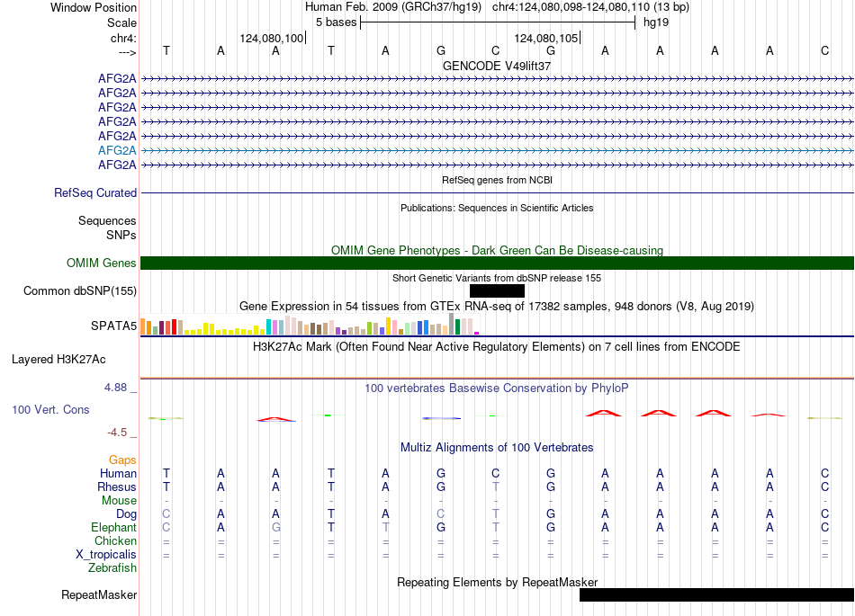Click the OMIM Gene Phenotypes title
The height and width of the screenshot is (616, 855).
(x=498, y=251)
